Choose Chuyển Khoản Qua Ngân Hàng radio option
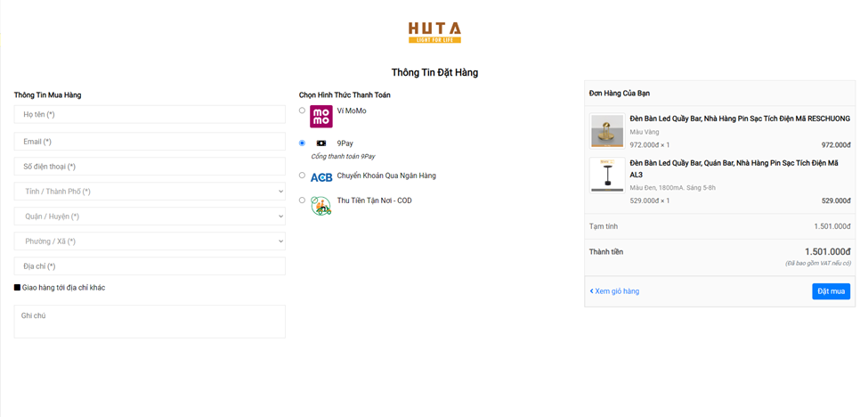The width and height of the screenshot is (868, 417). pyautogui.click(x=302, y=176)
